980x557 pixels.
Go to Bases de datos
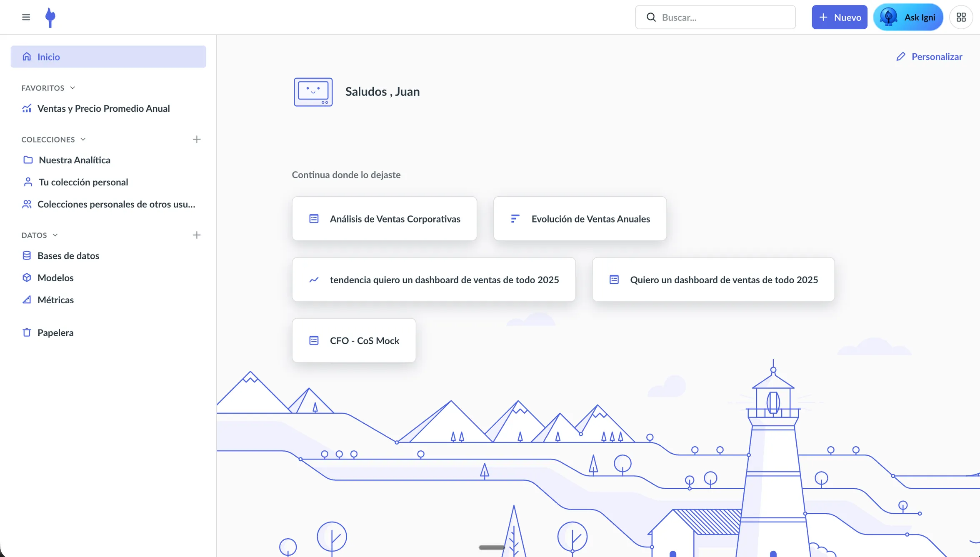[x=108, y=255]
